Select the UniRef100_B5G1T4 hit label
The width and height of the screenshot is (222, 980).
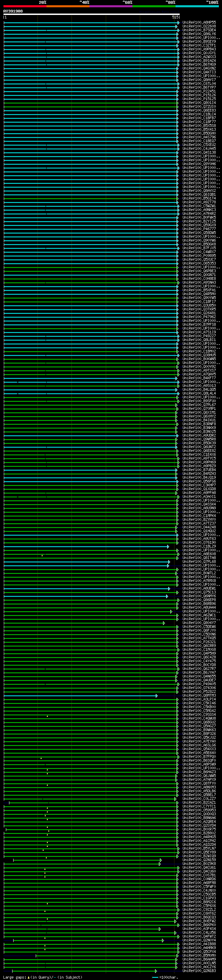(199, 198)
